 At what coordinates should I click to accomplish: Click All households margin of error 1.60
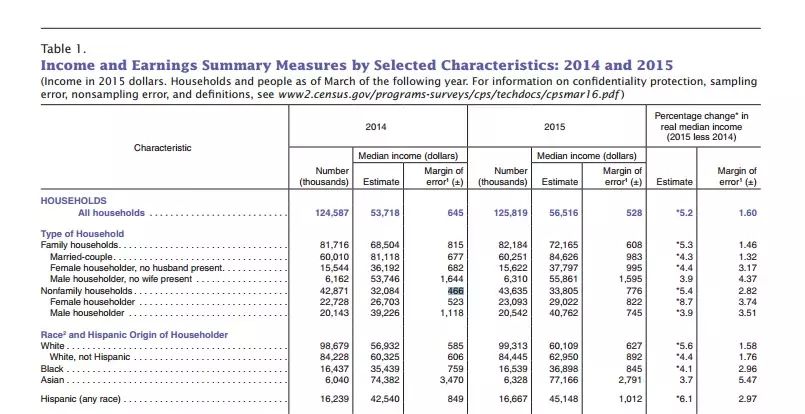[x=747, y=213]
